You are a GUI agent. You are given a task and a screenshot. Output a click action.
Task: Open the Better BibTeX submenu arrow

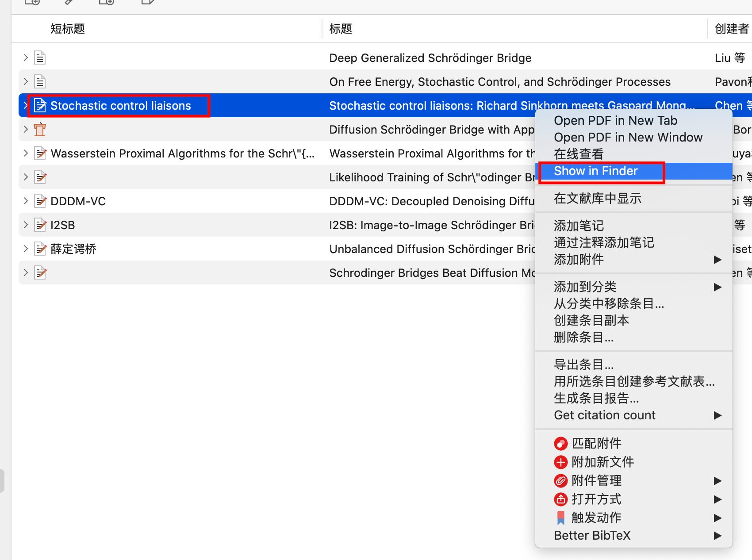click(717, 536)
